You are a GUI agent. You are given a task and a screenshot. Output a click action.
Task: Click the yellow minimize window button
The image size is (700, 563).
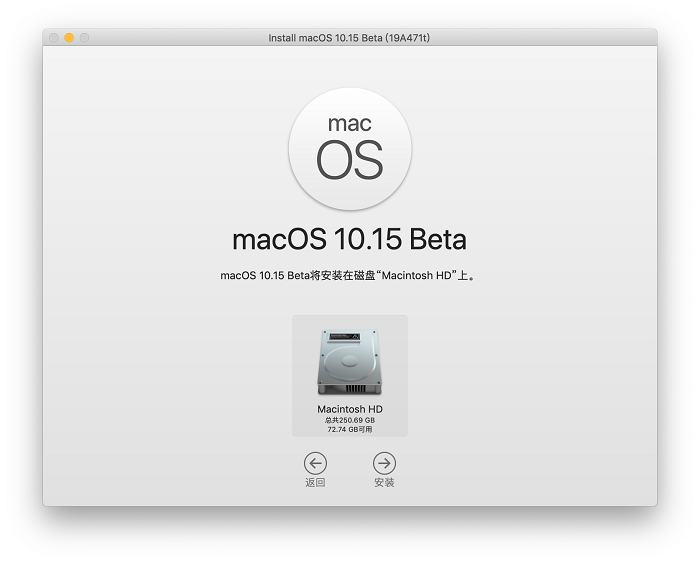click(x=69, y=38)
